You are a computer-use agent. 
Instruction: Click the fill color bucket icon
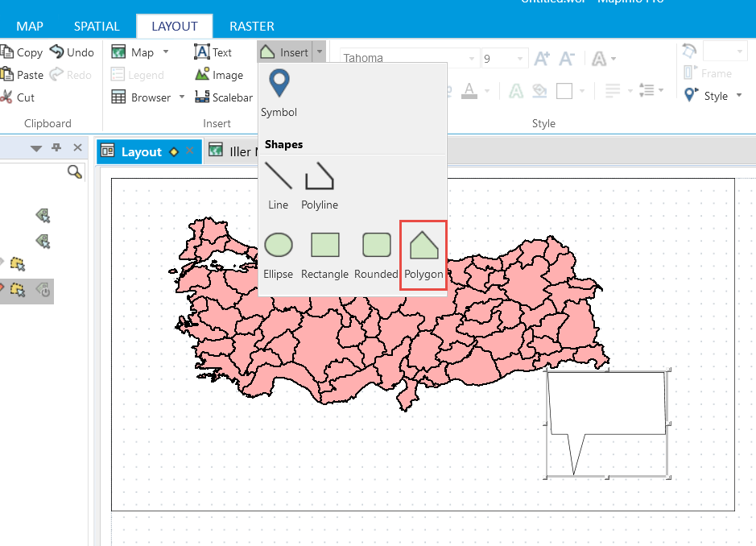(539, 91)
